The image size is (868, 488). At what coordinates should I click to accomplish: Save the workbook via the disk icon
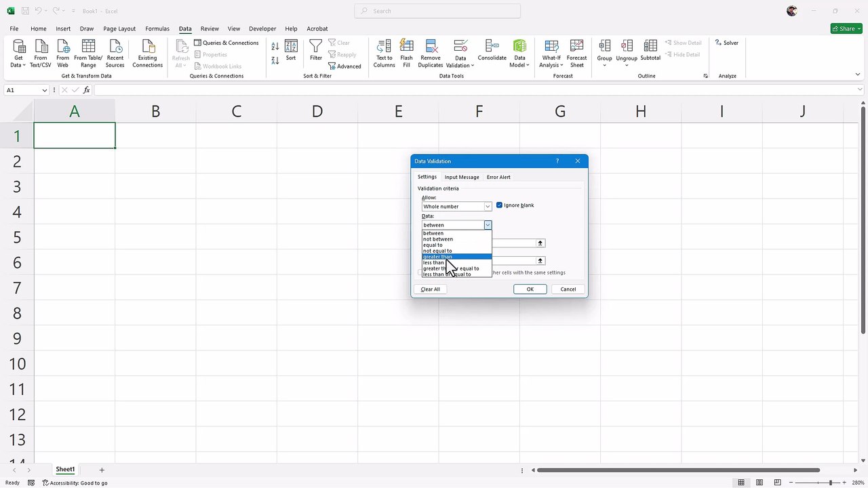25,11
